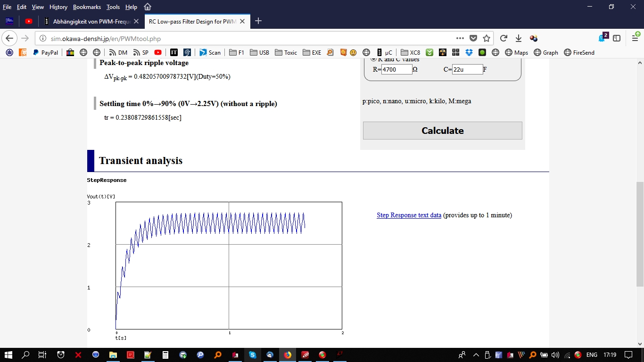Open the Scan bookmark
Viewport: 644px width, 362px height.
pos(210,53)
